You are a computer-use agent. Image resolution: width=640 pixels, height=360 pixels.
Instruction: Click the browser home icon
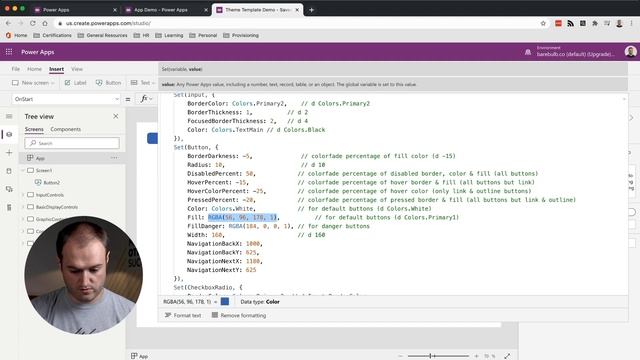pyautogui.click(x=45, y=23)
